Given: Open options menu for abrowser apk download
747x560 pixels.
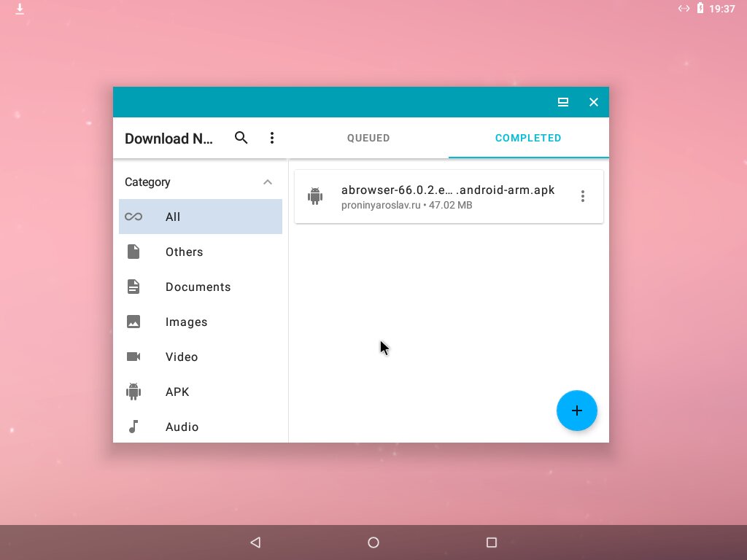Looking at the screenshot, I should point(582,196).
